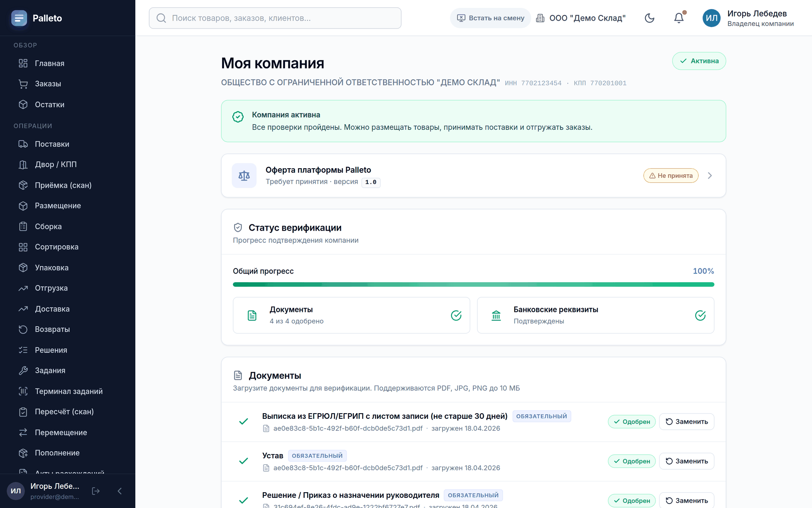The width and height of the screenshot is (812, 508).
Task: Click the Активна status badge
Action: tap(699, 61)
